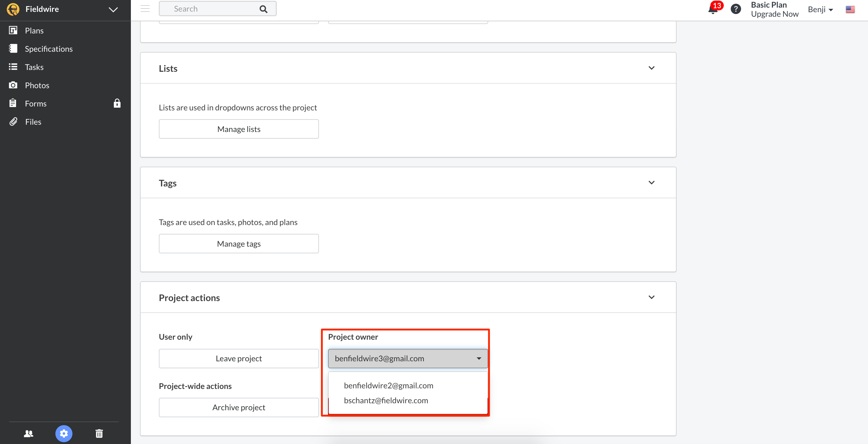Open the help question mark icon
Viewport: 868px width, 444px height.
coord(736,9)
